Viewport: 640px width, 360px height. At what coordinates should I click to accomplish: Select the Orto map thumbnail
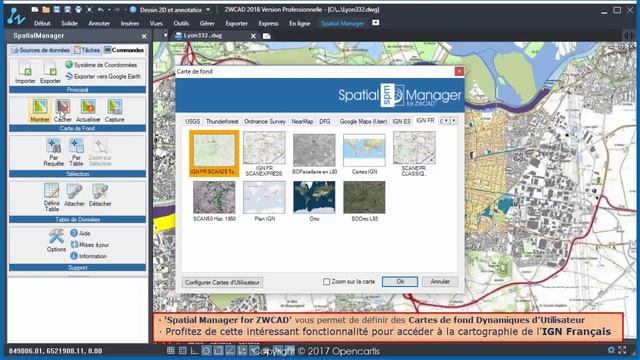314,201
